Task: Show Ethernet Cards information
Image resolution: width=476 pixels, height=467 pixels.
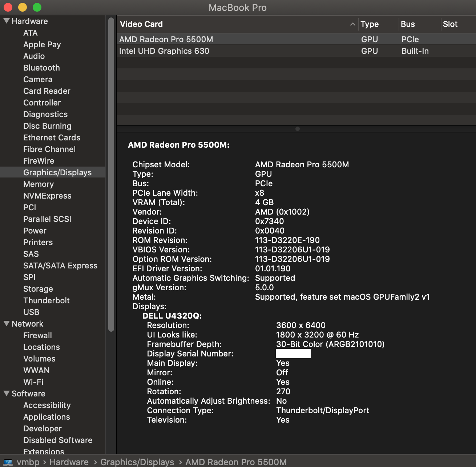Action: tap(52, 137)
